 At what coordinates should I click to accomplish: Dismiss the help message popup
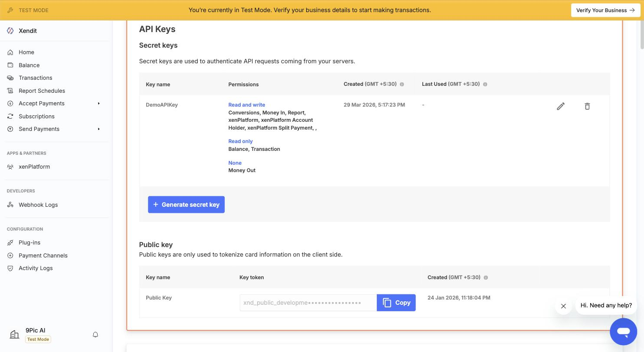[x=563, y=306]
